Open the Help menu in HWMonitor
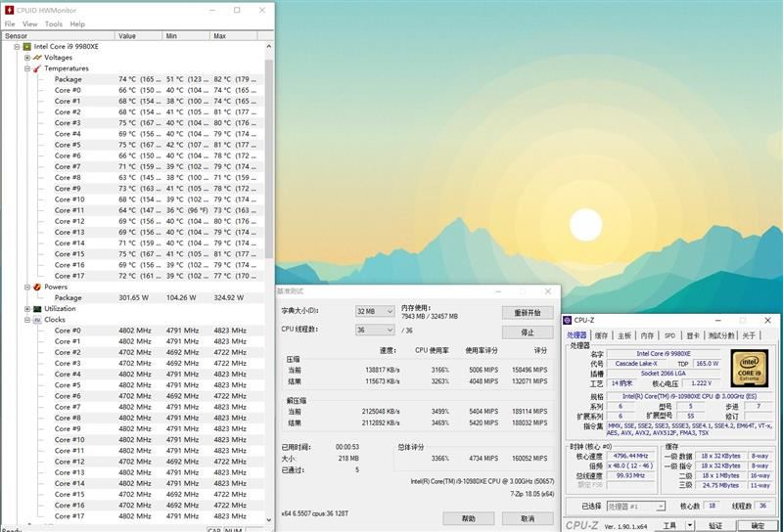The width and height of the screenshot is (783, 532). pos(77,23)
